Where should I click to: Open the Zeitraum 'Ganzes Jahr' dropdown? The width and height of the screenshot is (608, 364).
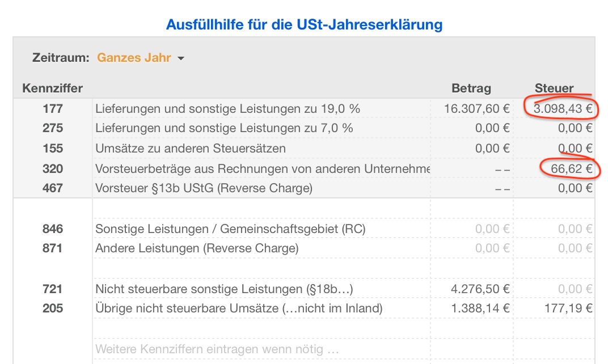coord(134,58)
